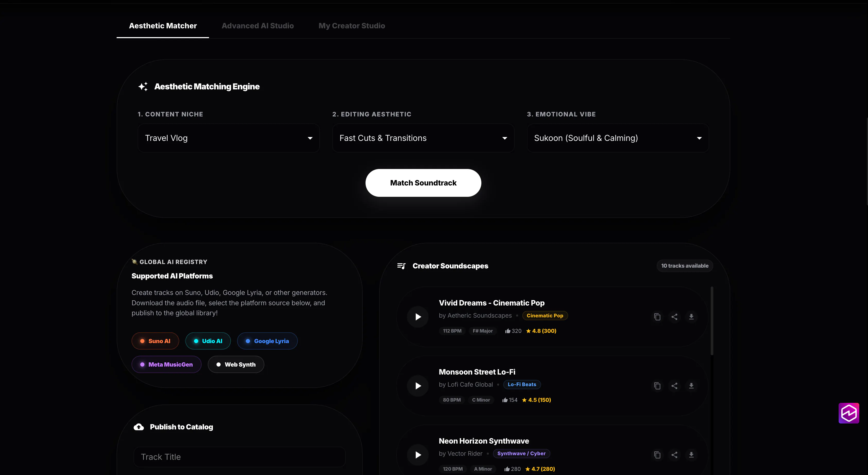This screenshot has height=475, width=868.
Task: Share the Neon Horizon Synthwave track
Action: (674, 455)
